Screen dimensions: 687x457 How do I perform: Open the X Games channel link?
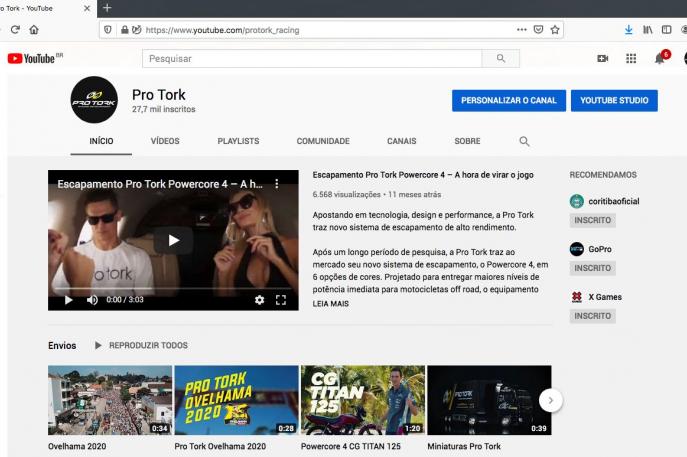[605, 297]
